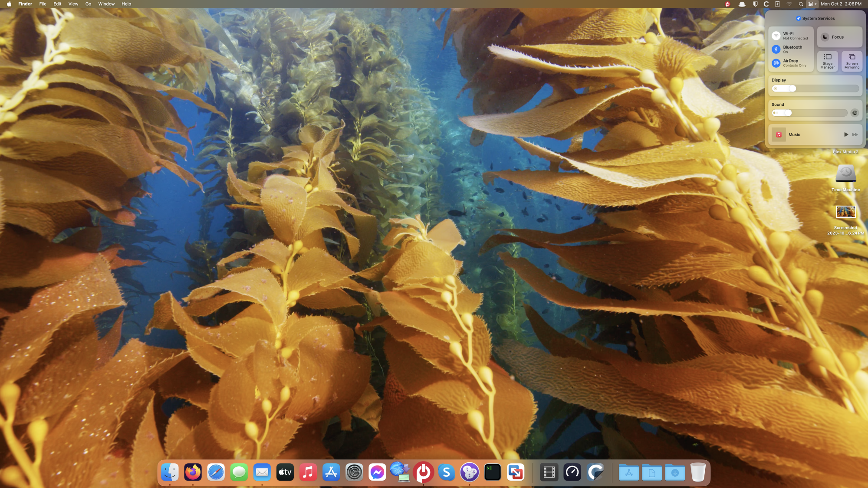This screenshot has width=868, height=488.
Task: Open Messenger from the Dock
Action: (x=377, y=472)
